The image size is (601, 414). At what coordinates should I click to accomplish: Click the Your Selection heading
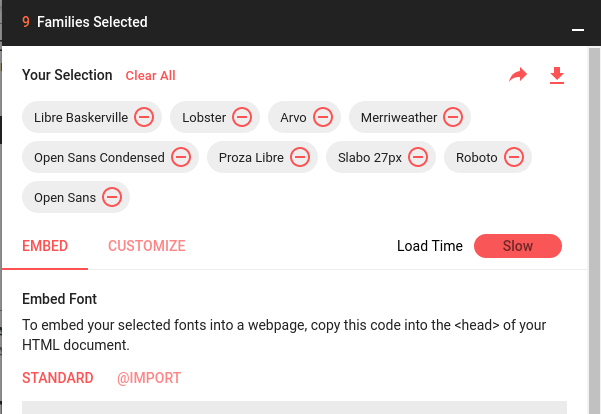click(67, 75)
